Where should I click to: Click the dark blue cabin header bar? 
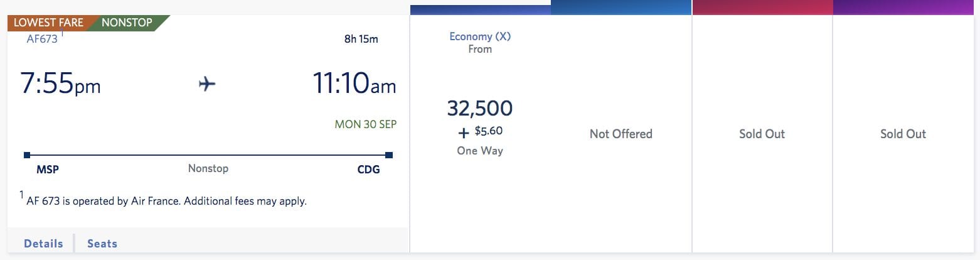tap(481, 9)
